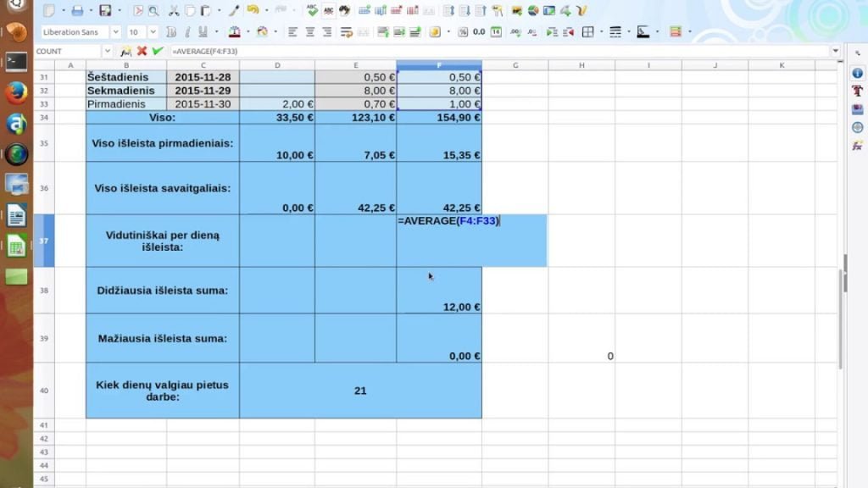This screenshot has height=488, width=868.
Task: Insert a chart using pie chart icon
Action: (x=533, y=10)
